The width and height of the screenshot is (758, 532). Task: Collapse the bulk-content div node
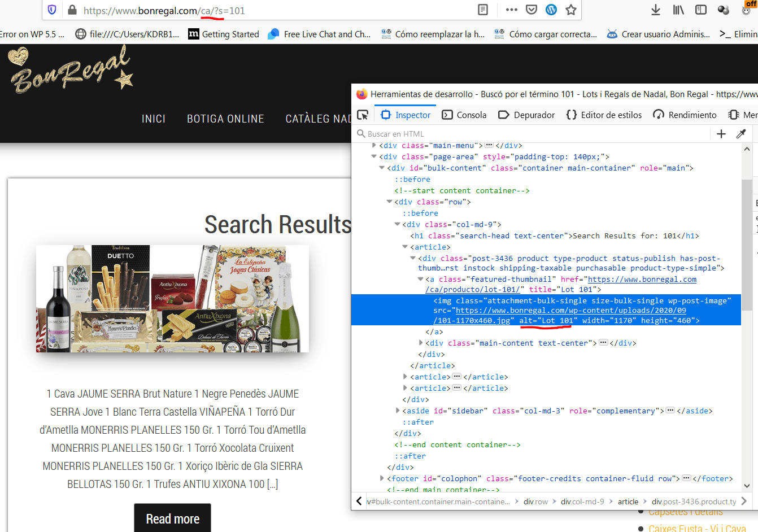click(x=382, y=168)
